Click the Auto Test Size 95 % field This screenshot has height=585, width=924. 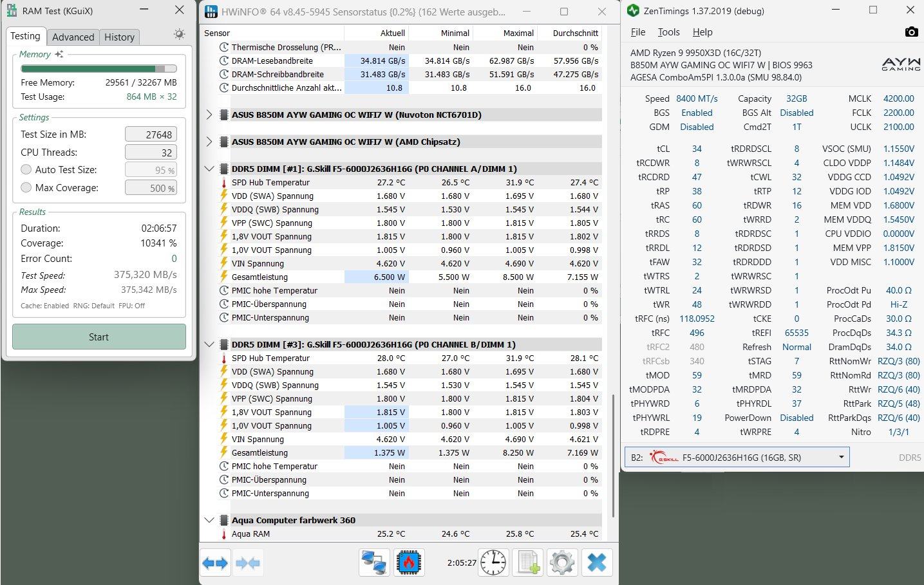[151, 170]
